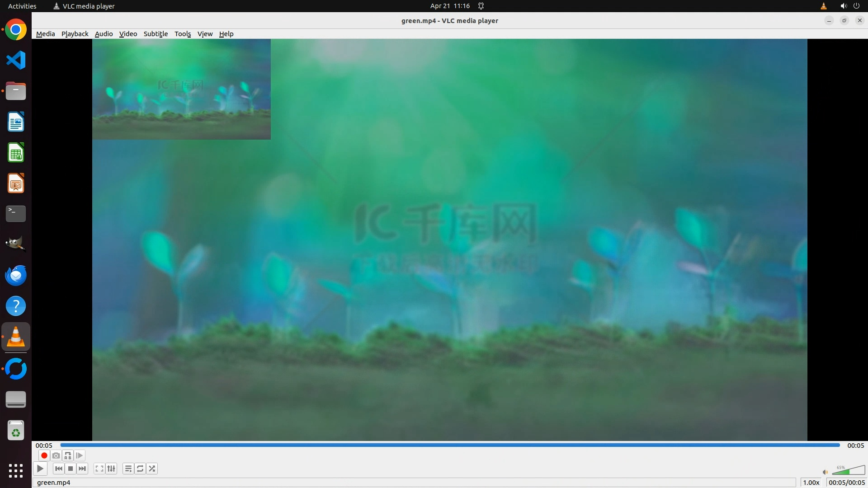Open the Media menu
This screenshot has width=868, height=488.
tap(45, 34)
